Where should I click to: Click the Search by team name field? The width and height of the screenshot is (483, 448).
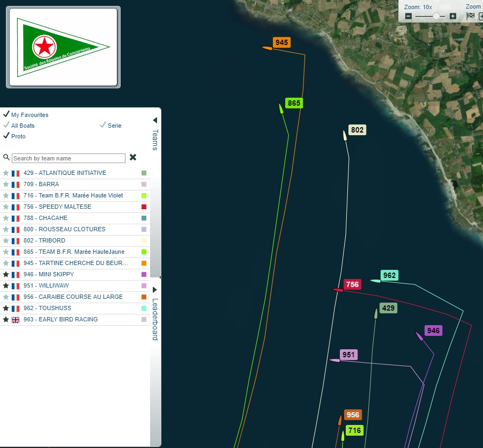click(69, 158)
